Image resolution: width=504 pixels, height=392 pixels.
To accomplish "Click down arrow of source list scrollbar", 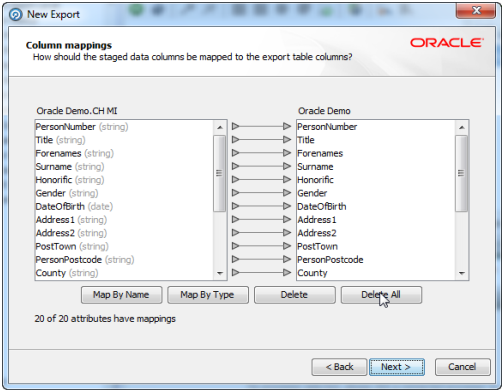I will coord(219,273).
